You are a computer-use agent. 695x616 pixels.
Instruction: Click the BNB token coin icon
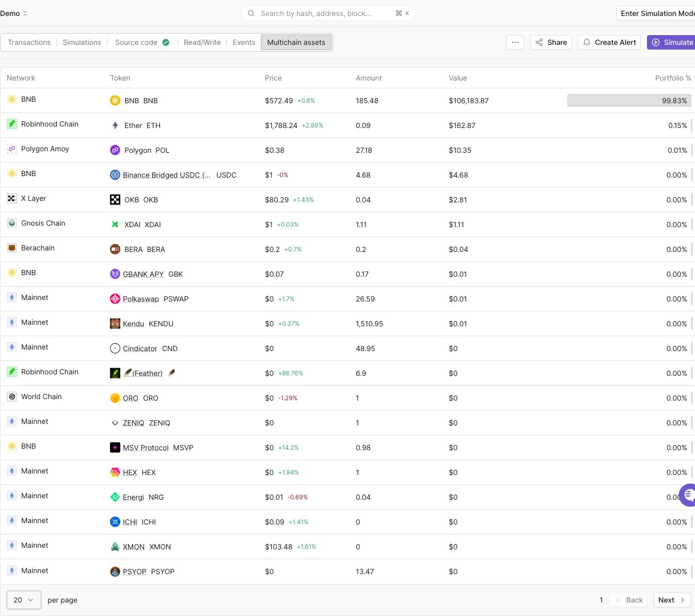[x=115, y=101]
